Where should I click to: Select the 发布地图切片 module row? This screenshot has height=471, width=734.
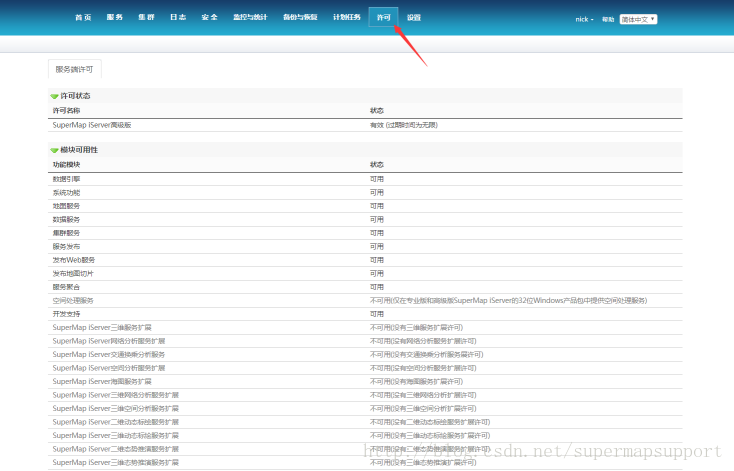(x=365, y=274)
